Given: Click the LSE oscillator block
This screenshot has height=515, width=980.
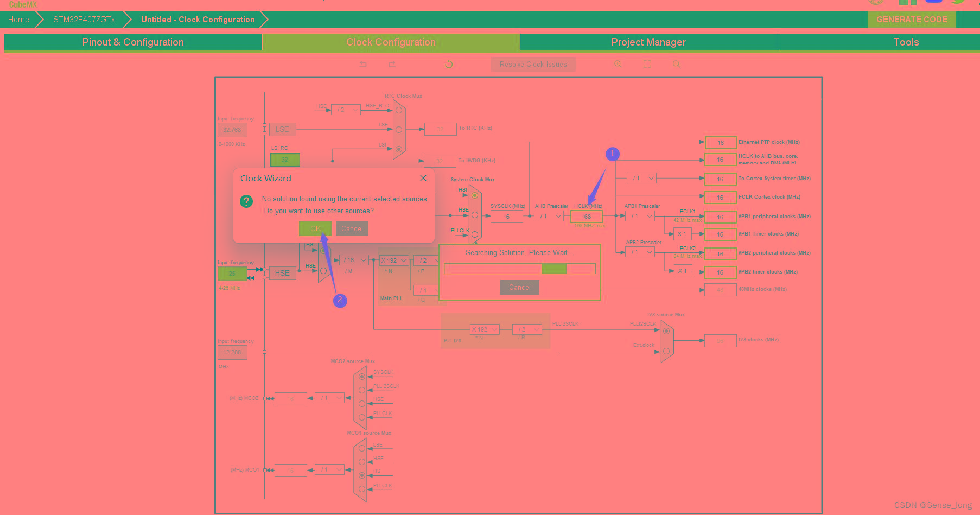Looking at the screenshot, I should click(282, 129).
